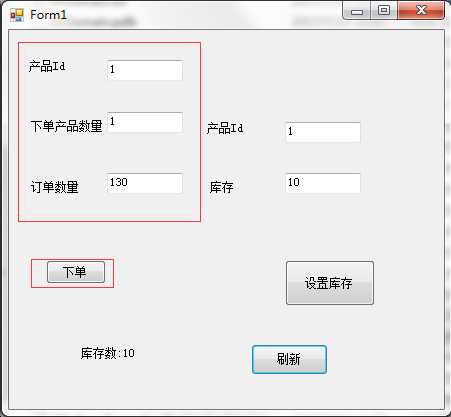Focus the 下单产品数量 text box
451x417 pixels.
[x=145, y=122]
